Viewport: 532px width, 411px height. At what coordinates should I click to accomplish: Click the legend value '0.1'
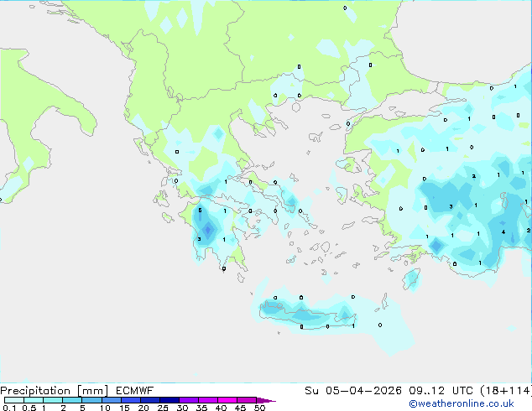click(9, 408)
